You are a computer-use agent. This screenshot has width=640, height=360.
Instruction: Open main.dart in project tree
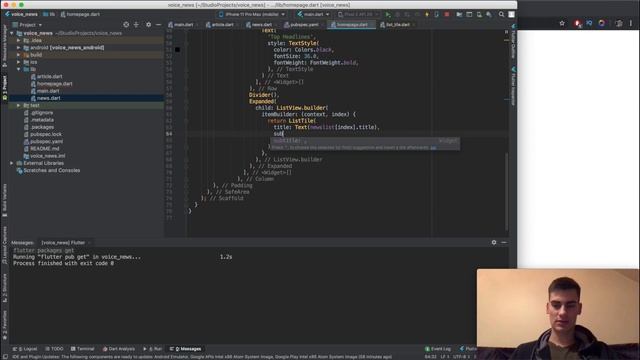[48, 91]
